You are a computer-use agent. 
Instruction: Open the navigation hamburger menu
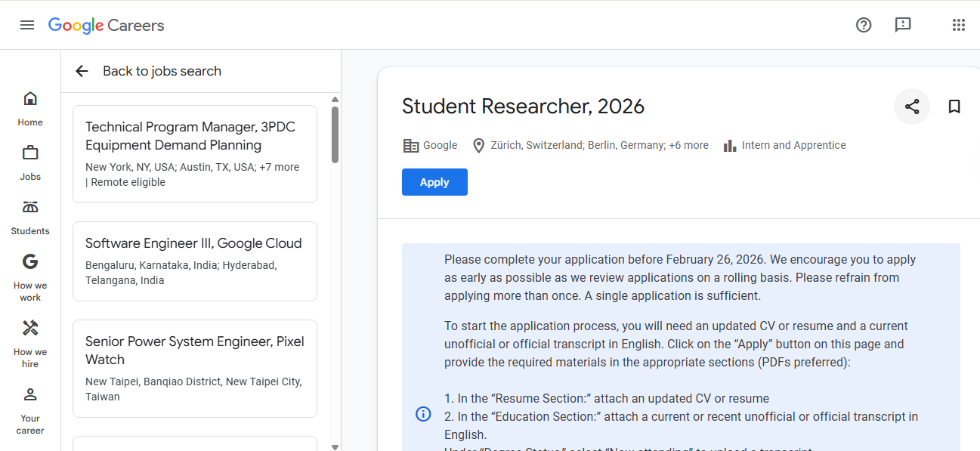[27, 24]
